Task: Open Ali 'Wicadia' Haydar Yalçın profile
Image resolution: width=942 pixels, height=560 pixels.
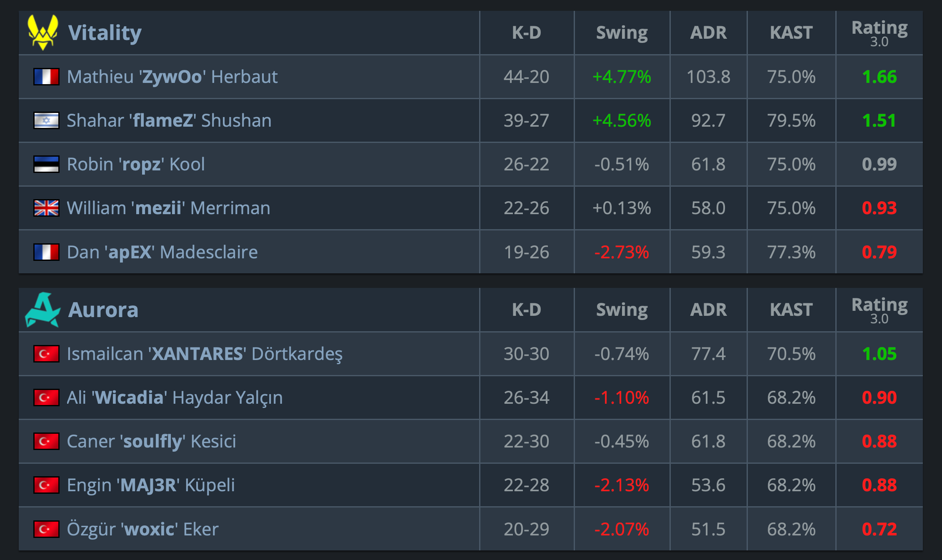Action: 175,397
